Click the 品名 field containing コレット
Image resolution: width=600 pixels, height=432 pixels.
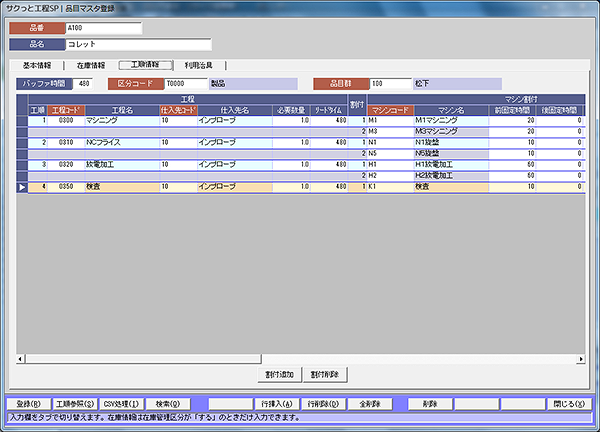(x=139, y=44)
